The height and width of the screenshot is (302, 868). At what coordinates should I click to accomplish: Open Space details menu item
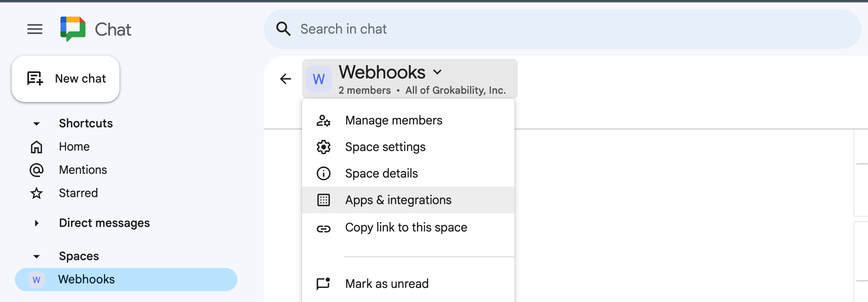408,173
